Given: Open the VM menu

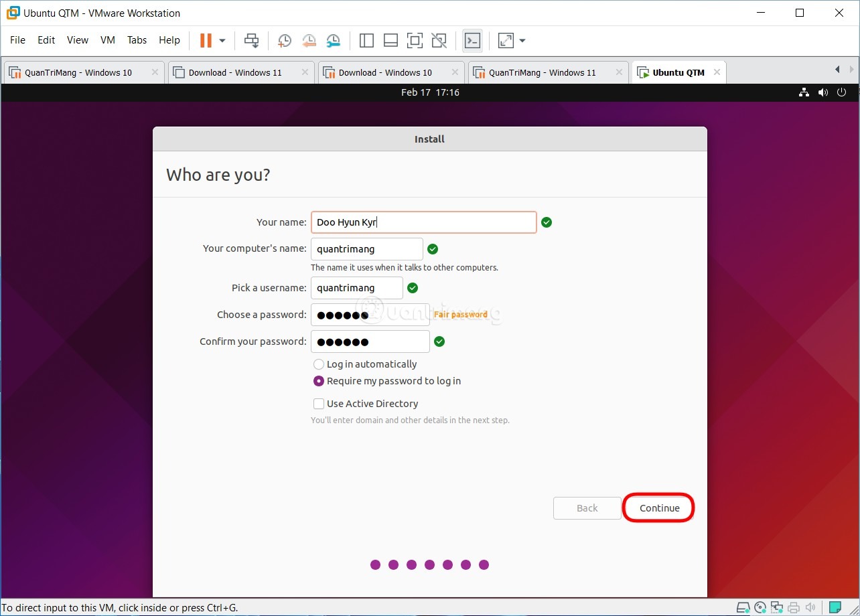Looking at the screenshot, I should point(108,40).
